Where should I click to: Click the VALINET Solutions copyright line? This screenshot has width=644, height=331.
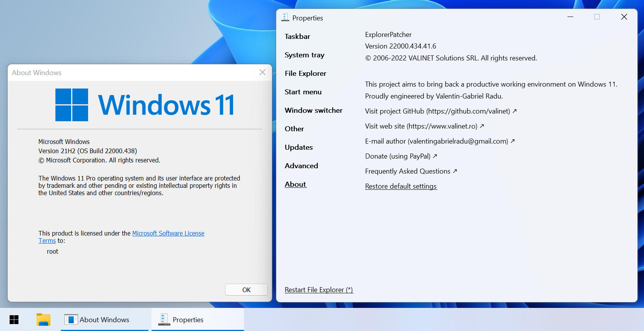[451, 58]
